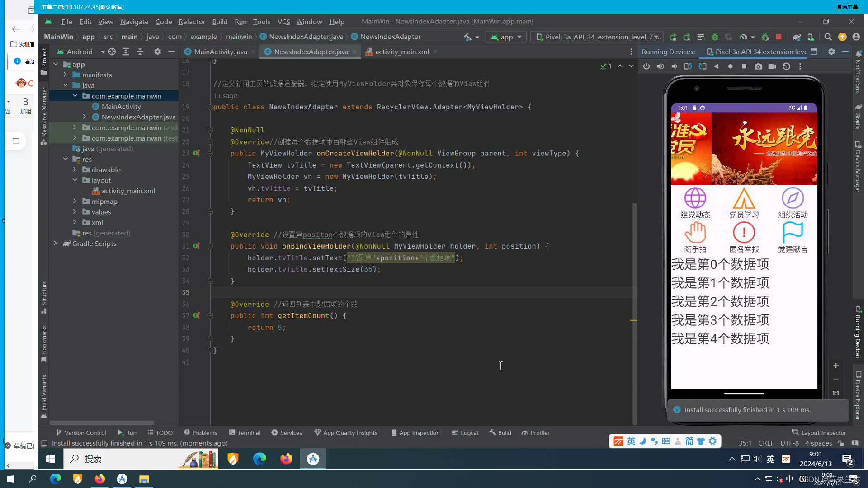
Task: Stop the running app
Action: coord(778,37)
